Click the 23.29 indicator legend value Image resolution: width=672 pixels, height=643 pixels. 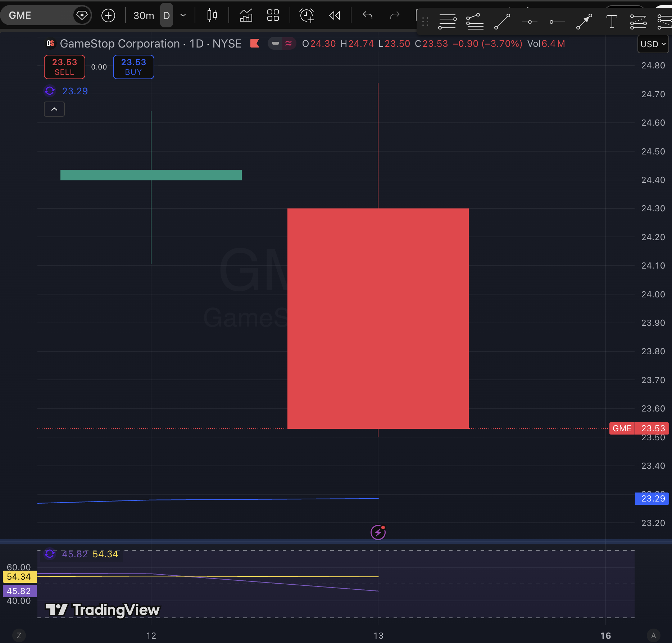pos(75,91)
